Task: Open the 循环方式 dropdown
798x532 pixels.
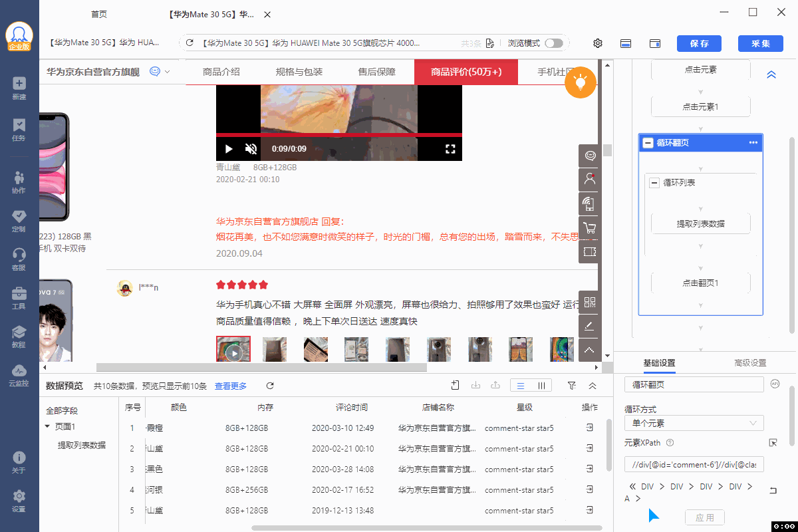Action: (694, 423)
